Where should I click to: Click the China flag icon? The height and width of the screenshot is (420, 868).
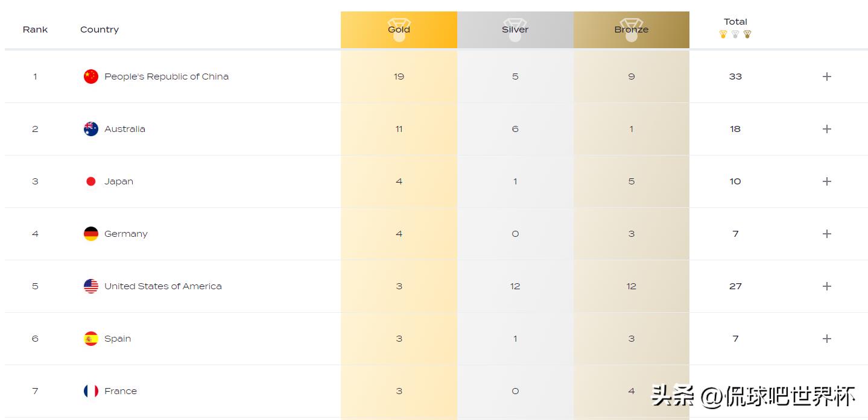[91, 77]
